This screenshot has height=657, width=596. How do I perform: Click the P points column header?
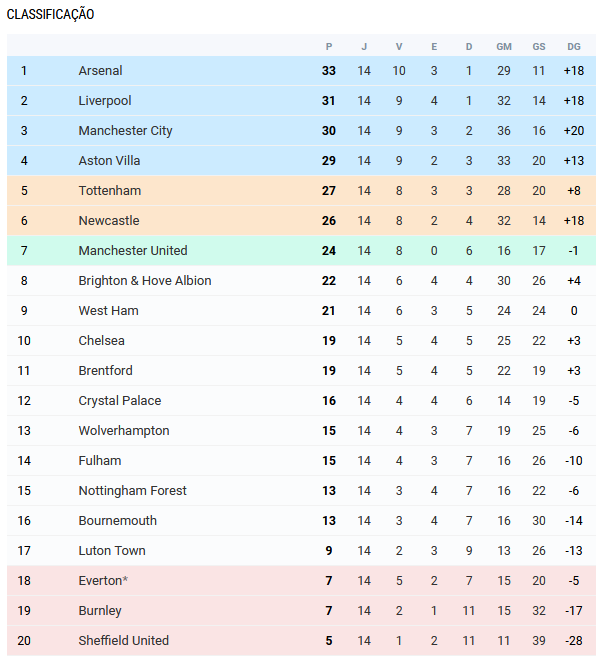click(x=329, y=47)
